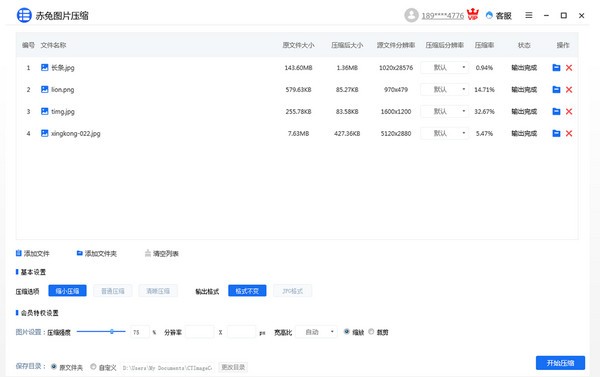Image resolution: width=600 pixels, height=377 pixels.
Task: Open the hamburger main menu
Action: click(x=528, y=15)
